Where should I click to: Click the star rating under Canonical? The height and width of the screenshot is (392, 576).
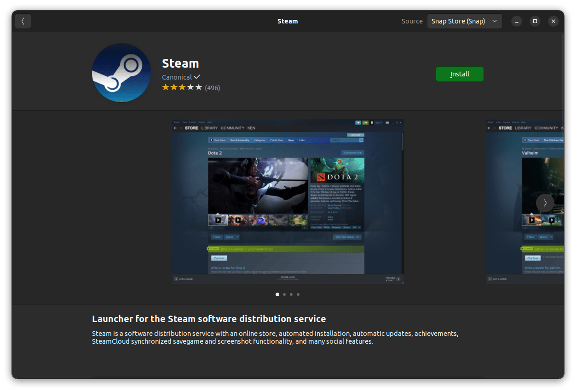click(x=182, y=87)
